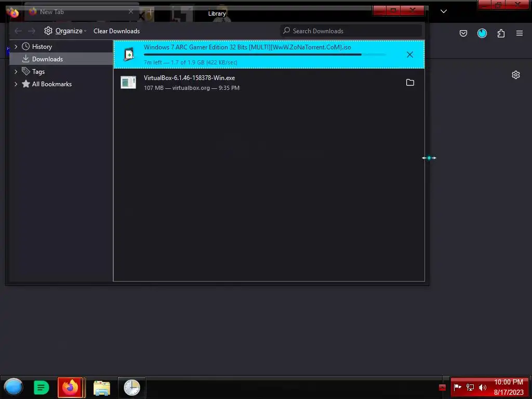Expand the Tags tree node
The width and height of the screenshot is (532, 399).
16,72
